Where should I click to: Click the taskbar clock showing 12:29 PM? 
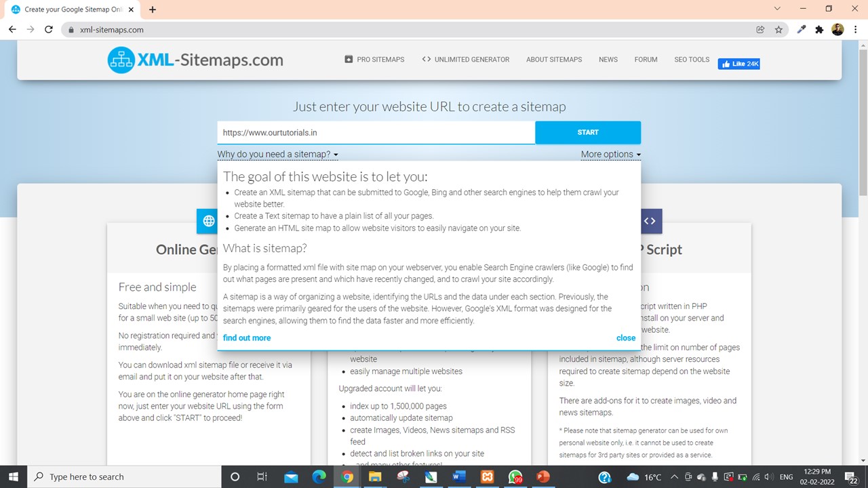pos(816,476)
